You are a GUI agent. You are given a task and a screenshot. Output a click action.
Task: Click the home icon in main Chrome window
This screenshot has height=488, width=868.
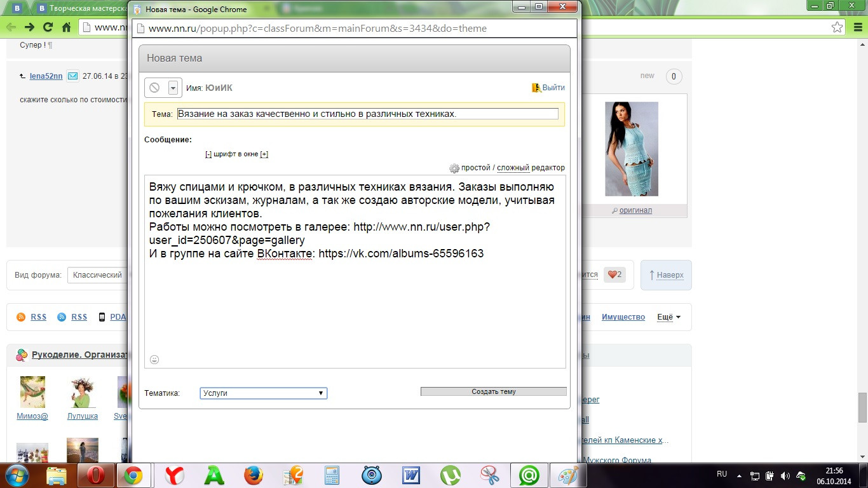point(66,27)
